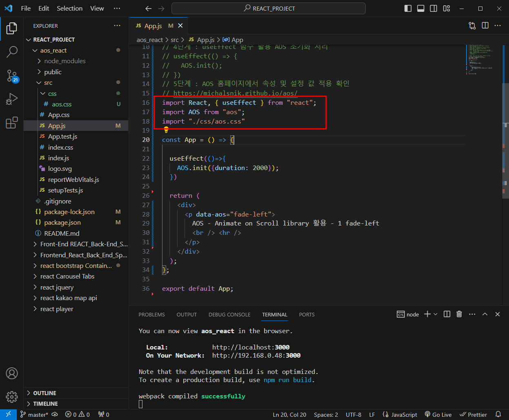Open the Manage settings gear
Image resolution: width=509 pixels, height=420 pixels.
pyautogui.click(x=12, y=397)
